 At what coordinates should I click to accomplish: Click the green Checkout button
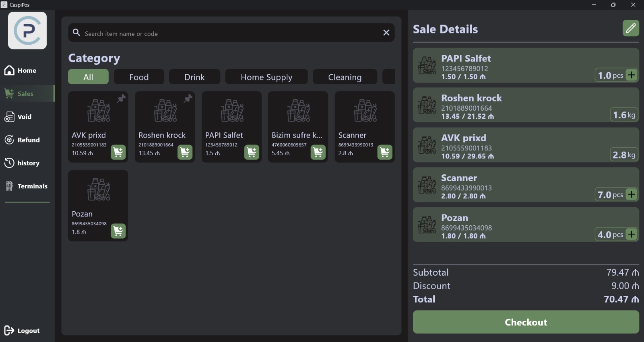(x=526, y=322)
